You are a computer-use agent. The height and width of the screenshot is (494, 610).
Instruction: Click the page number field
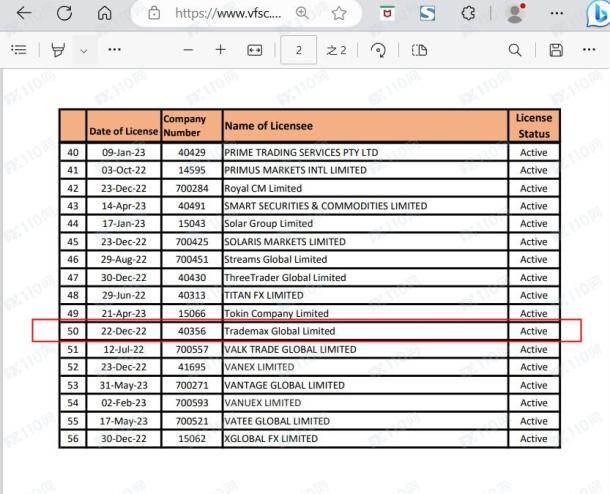click(x=298, y=50)
